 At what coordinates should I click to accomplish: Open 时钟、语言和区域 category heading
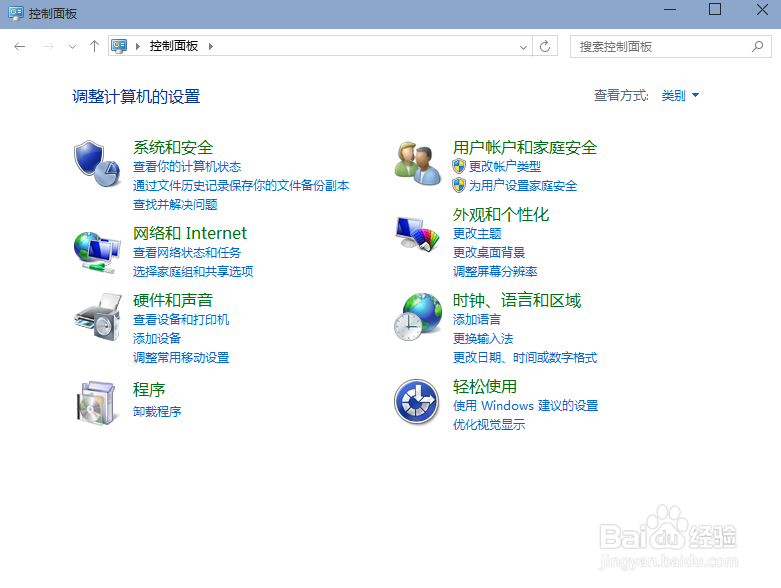(517, 300)
